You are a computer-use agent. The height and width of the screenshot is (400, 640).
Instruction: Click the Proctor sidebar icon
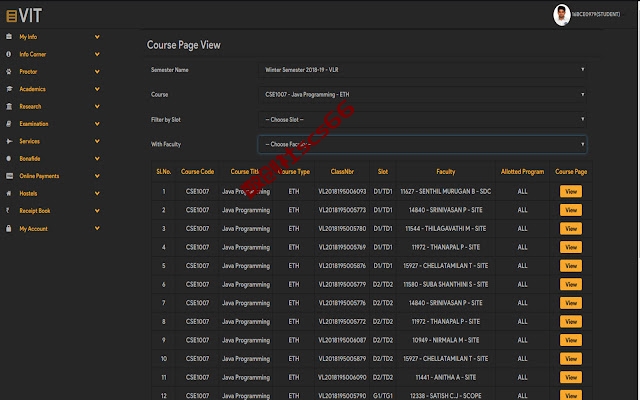coord(9,71)
